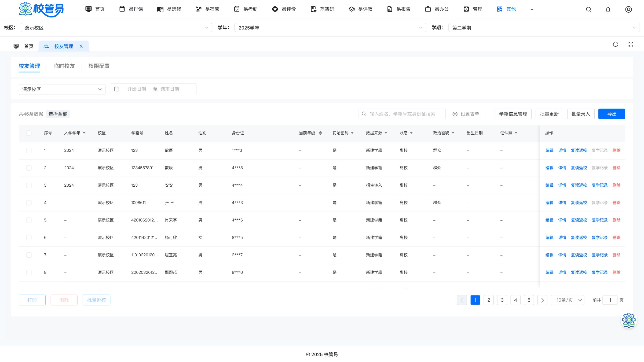Screen dimensions: 644x362
Task: Focus the name search input field
Action: 402,114
